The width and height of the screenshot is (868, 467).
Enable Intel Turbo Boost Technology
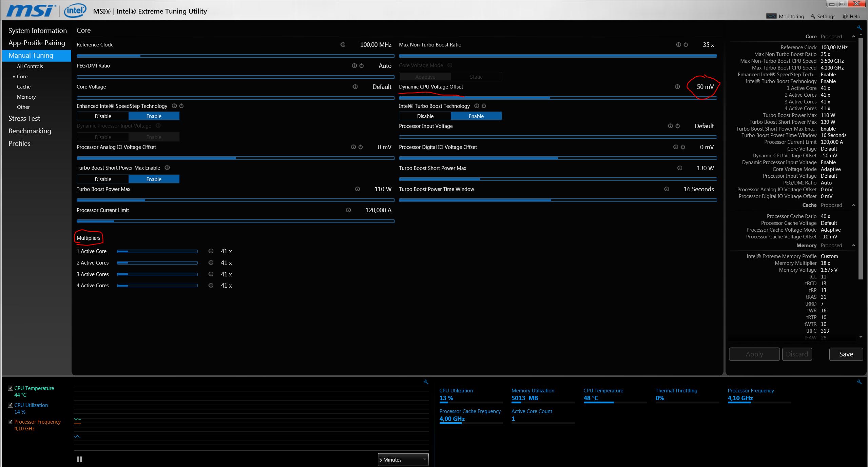pos(476,116)
